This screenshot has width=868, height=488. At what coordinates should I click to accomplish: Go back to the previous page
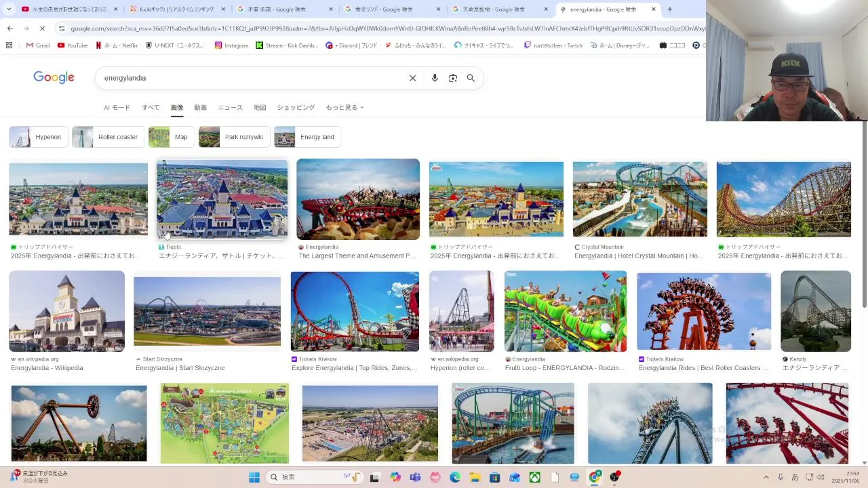[x=9, y=28]
